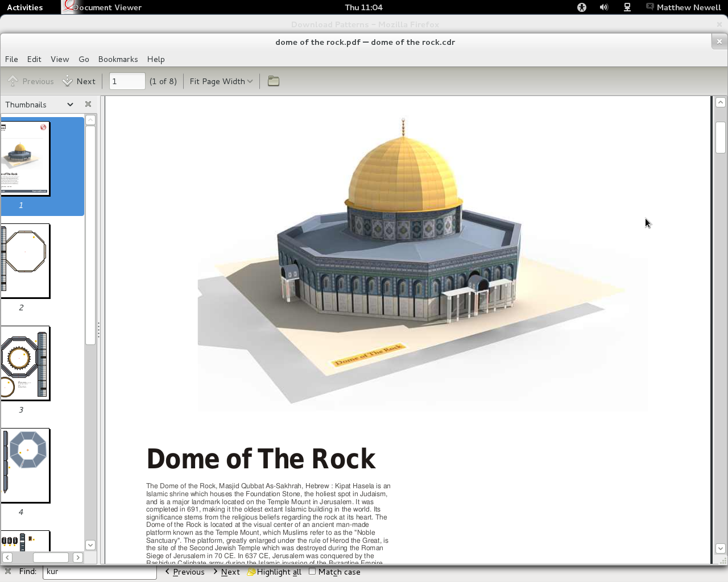Viewport: 728px width, 582px height.
Task: Open Matthew Newell user menu
Action: (x=684, y=7)
